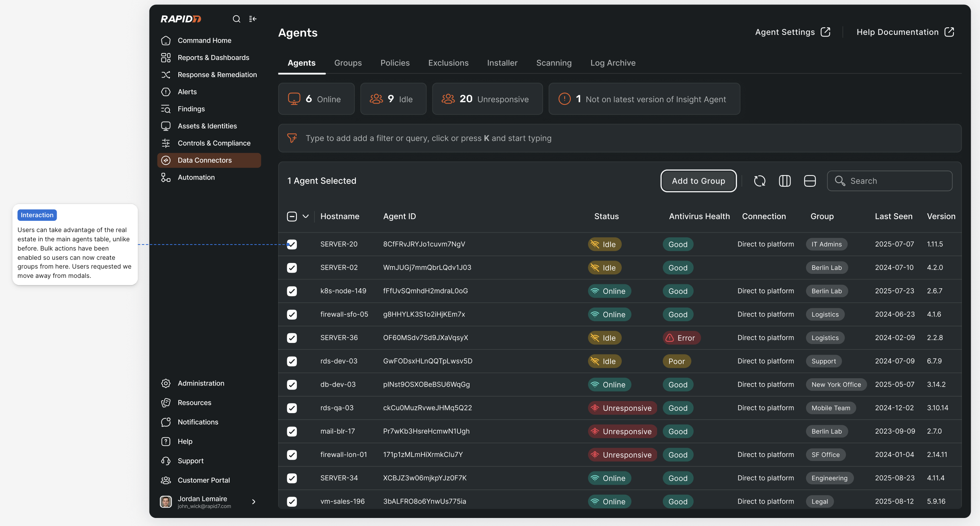
Task: Click the Engineering group tag
Action: click(829, 478)
